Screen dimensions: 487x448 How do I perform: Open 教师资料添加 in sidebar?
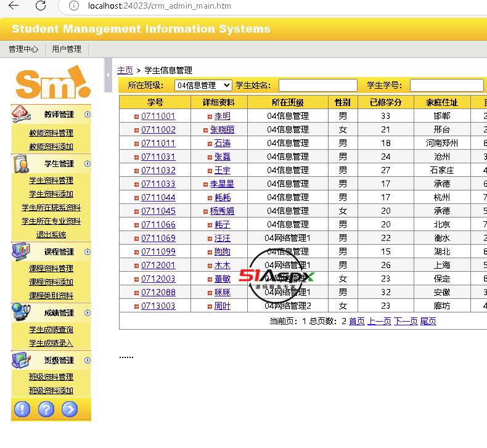coord(51,146)
